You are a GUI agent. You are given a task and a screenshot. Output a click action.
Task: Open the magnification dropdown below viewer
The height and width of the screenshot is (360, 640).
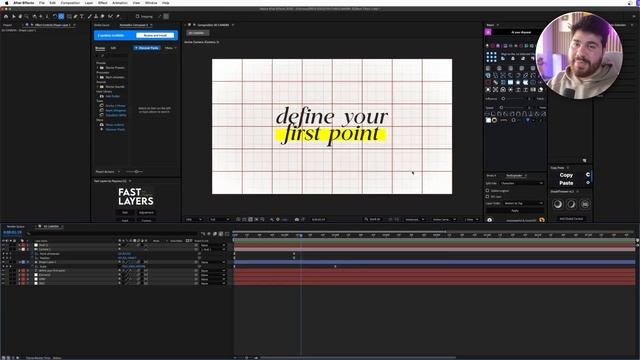click(x=194, y=220)
